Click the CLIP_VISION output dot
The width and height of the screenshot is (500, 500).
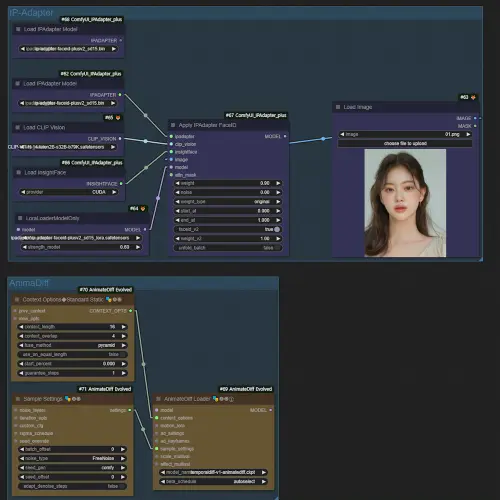[120, 139]
